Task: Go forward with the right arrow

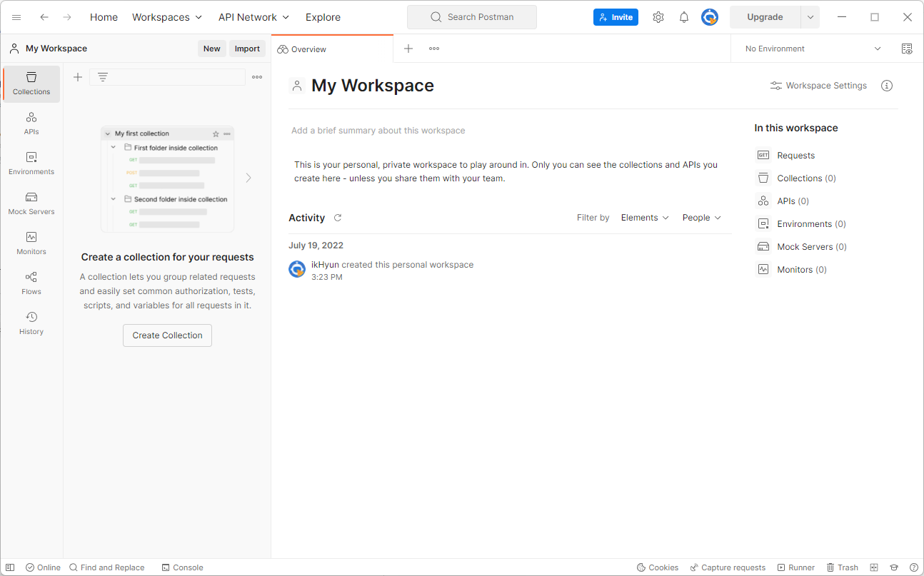Action: 67,17
